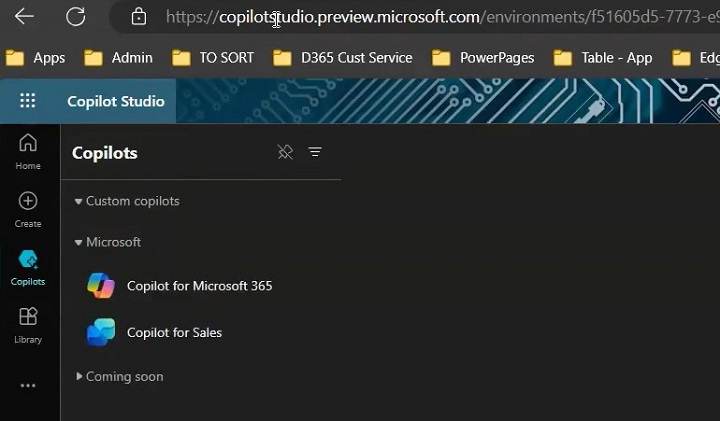Viewport: 720px width, 421px height.
Task: Click the Copilot Studio title link
Action: point(115,101)
